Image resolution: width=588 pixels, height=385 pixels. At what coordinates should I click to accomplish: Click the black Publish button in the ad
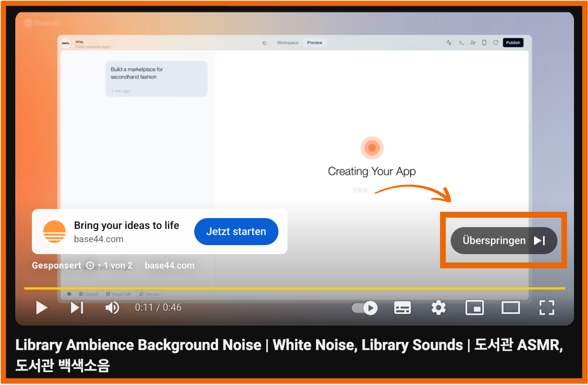[x=513, y=43]
